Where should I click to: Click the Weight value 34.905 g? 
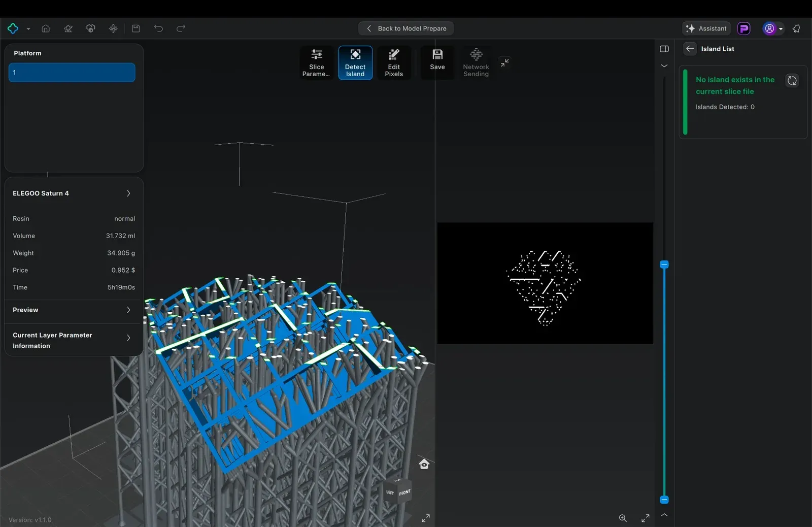point(121,253)
